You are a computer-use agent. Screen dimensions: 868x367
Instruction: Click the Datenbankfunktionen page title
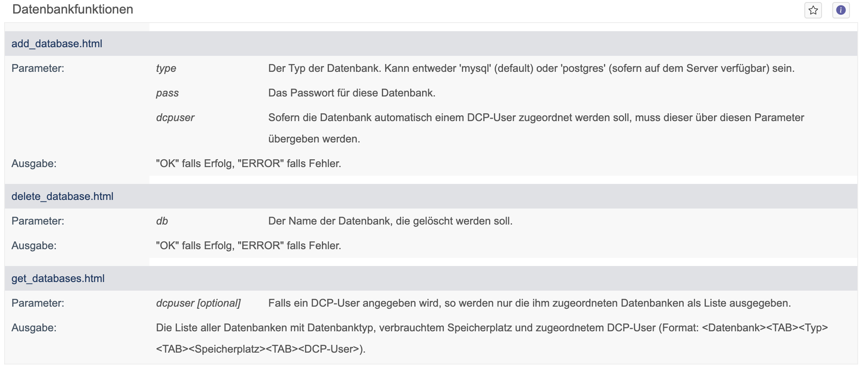(73, 9)
